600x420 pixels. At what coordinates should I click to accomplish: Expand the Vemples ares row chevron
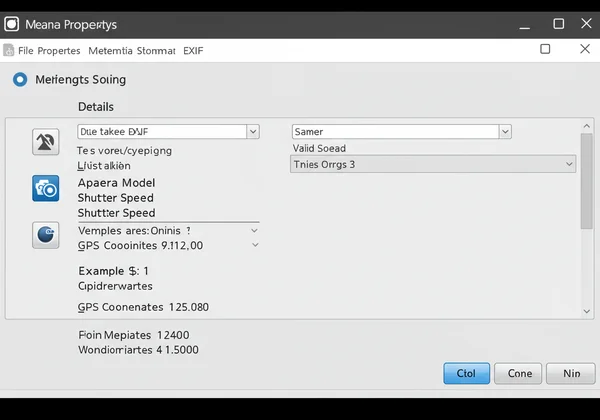coord(254,230)
